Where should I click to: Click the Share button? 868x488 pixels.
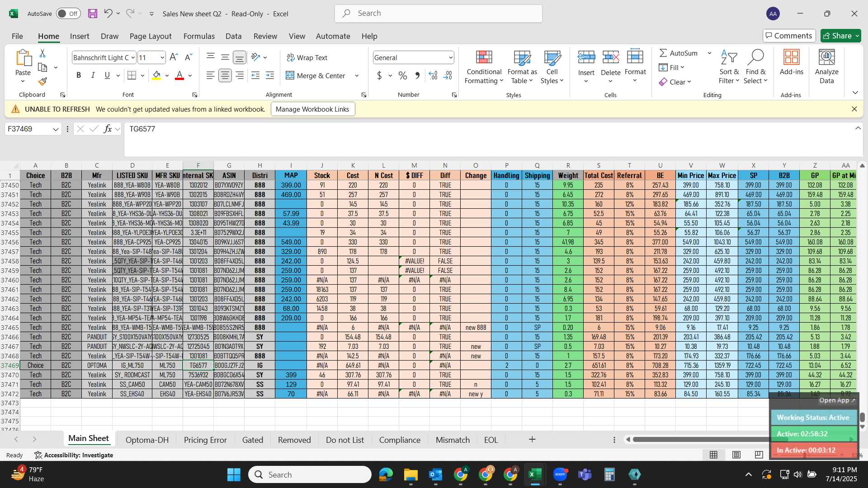841,36
